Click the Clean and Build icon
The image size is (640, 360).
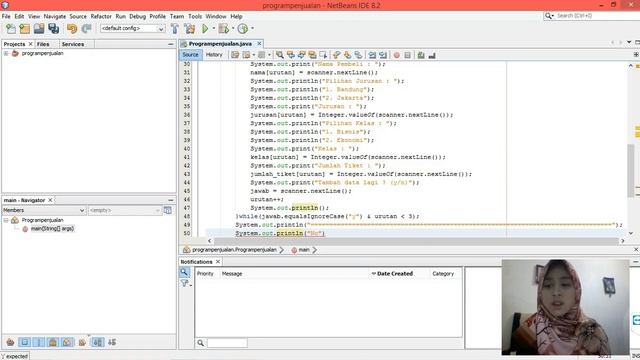click(189, 29)
